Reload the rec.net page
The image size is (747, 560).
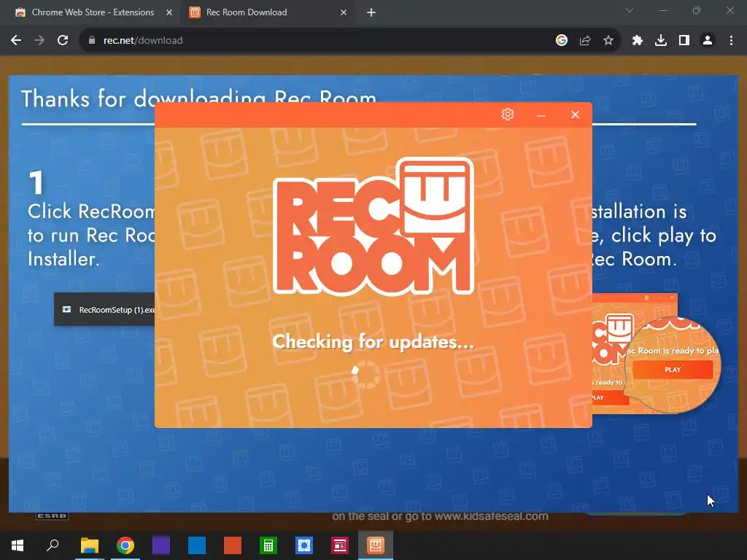63,41
